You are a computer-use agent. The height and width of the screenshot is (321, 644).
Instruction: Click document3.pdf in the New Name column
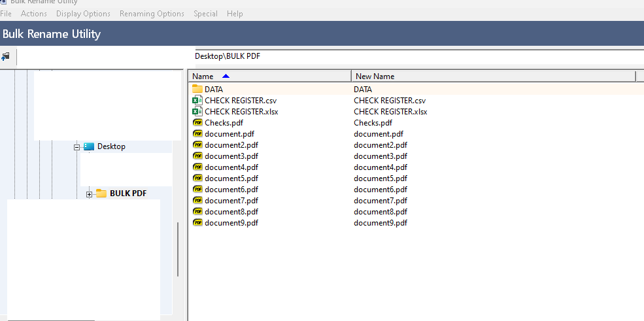[x=381, y=156]
